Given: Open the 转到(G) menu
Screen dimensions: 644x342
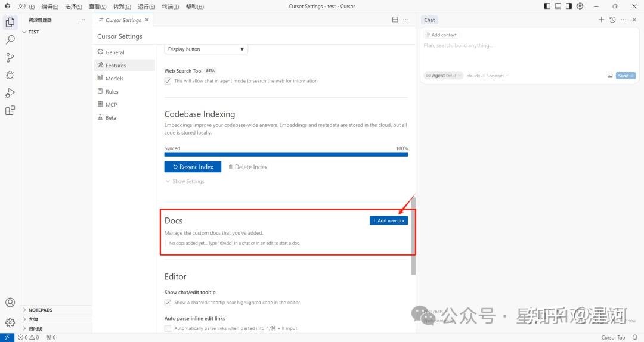Looking at the screenshot, I should [x=122, y=6].
